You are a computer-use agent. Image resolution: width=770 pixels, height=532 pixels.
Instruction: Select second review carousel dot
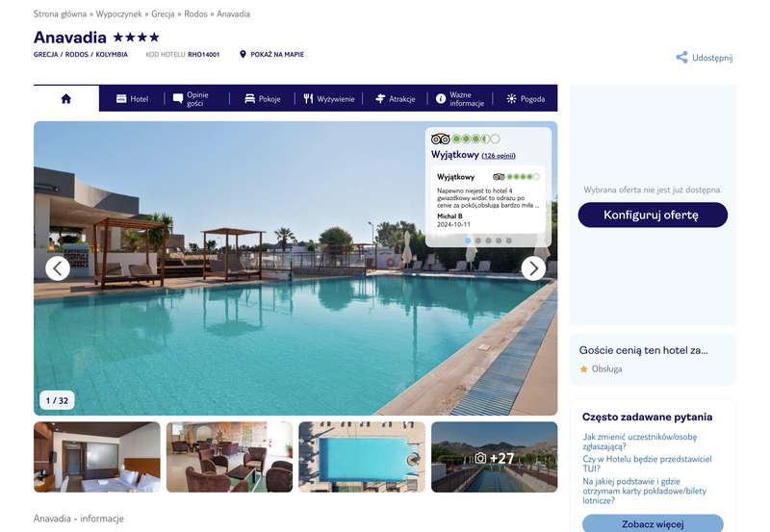point(477,241)
